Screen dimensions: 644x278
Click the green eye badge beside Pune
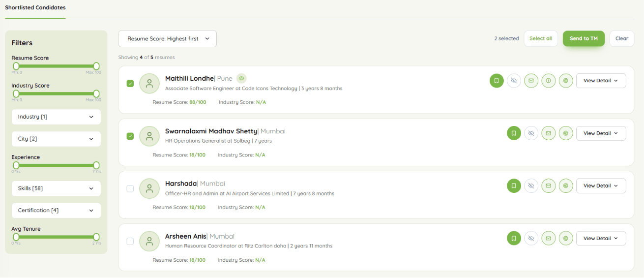pyautogui.click(x=241, y=78)
